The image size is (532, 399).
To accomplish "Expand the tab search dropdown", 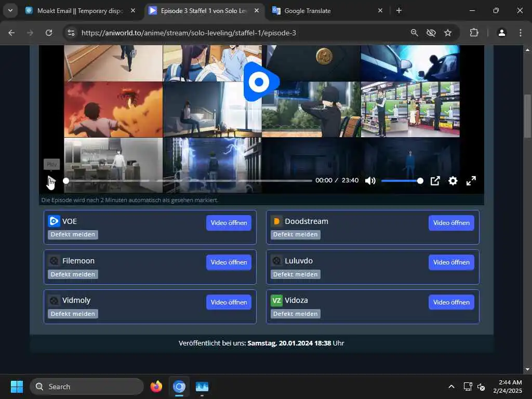I will pos(10,10).
